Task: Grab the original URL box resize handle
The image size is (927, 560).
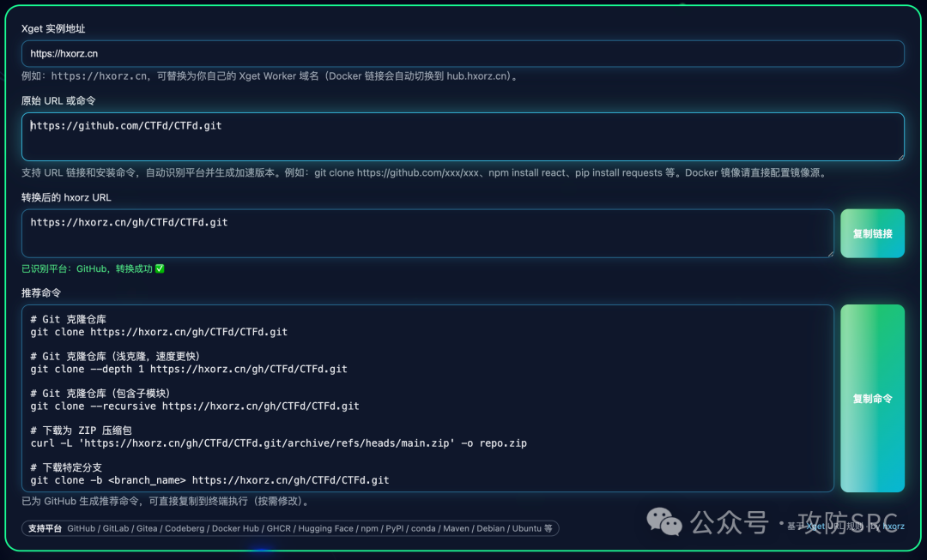Action: (x=899, y=155)
